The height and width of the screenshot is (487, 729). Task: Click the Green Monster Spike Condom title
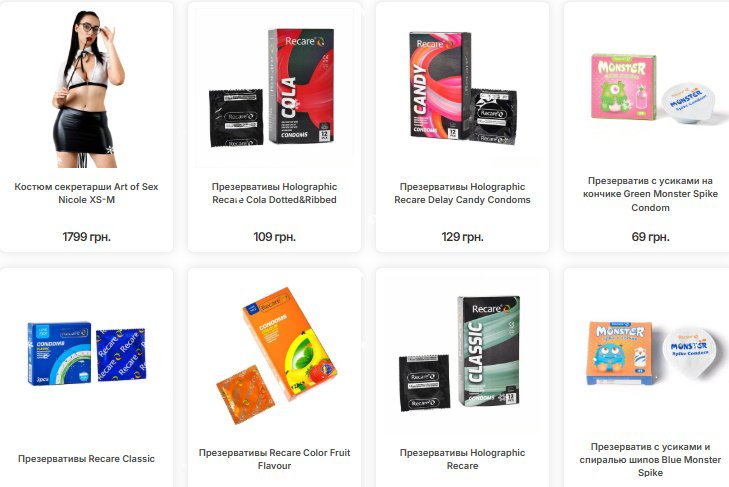[x=650, y=194]
